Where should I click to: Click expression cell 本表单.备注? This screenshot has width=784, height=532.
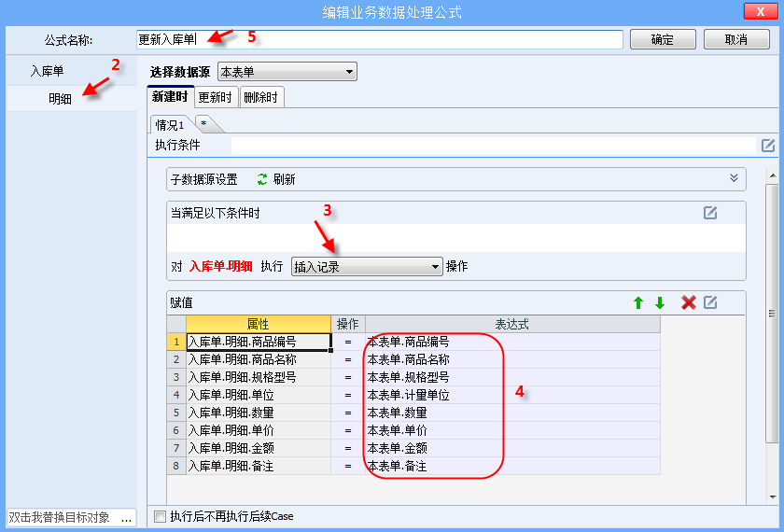[512, 466]
